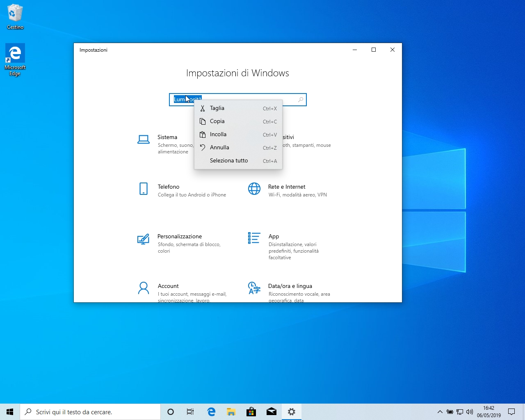Open File Explorer from the taskbar
525x420 pixels.
point(231,412)
